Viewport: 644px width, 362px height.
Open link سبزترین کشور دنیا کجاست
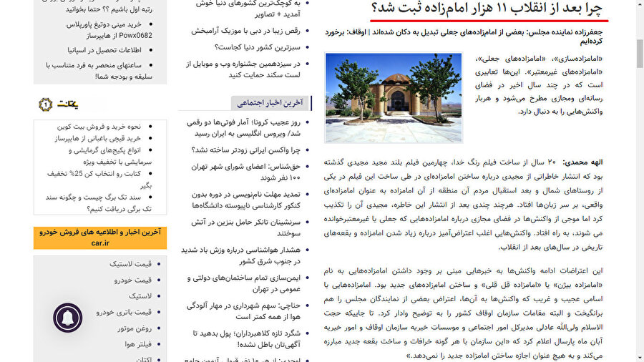[258, 47]
